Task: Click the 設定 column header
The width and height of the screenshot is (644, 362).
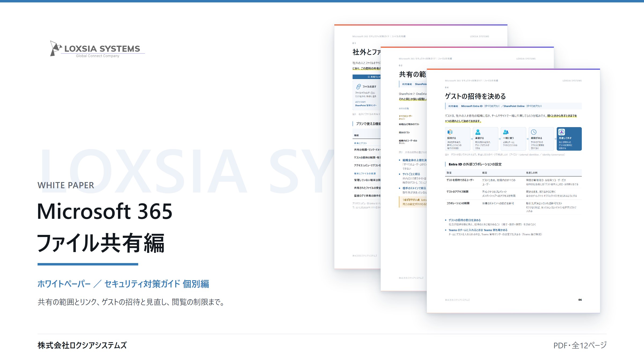Action: tap(449, 173)
